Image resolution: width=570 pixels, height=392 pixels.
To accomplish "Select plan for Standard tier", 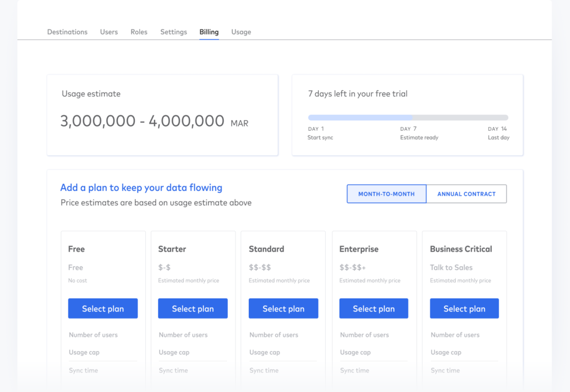I will (283, 308).
